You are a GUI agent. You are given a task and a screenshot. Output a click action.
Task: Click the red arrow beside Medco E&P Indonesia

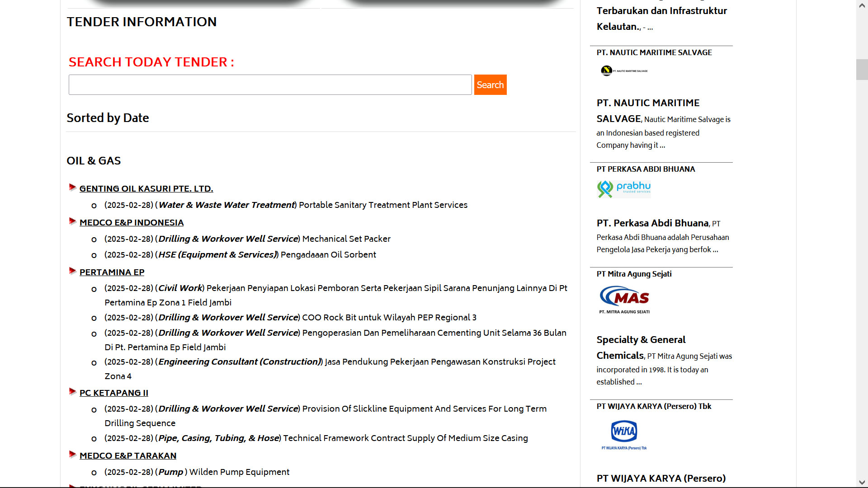click(72, 221)
